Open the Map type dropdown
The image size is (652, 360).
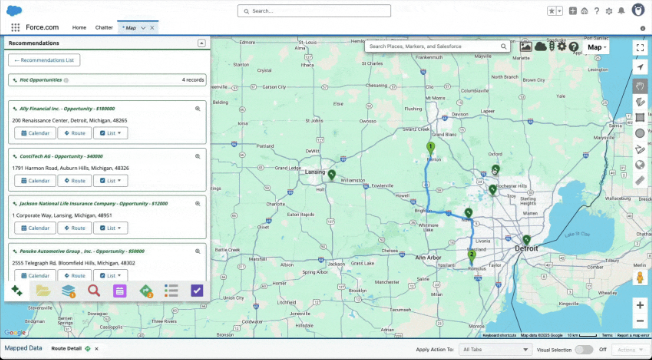(x=597, y=47)
